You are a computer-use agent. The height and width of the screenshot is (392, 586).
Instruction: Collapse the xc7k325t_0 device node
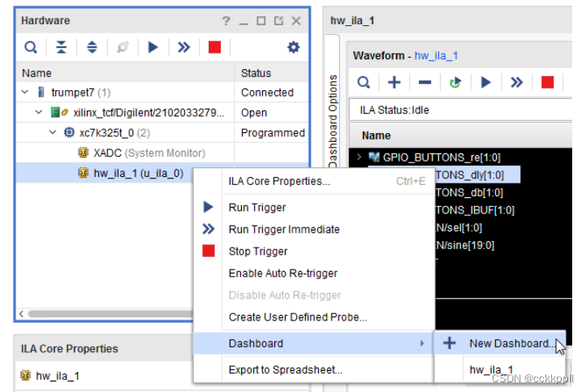pyautogui.click(x=53, y=132)
